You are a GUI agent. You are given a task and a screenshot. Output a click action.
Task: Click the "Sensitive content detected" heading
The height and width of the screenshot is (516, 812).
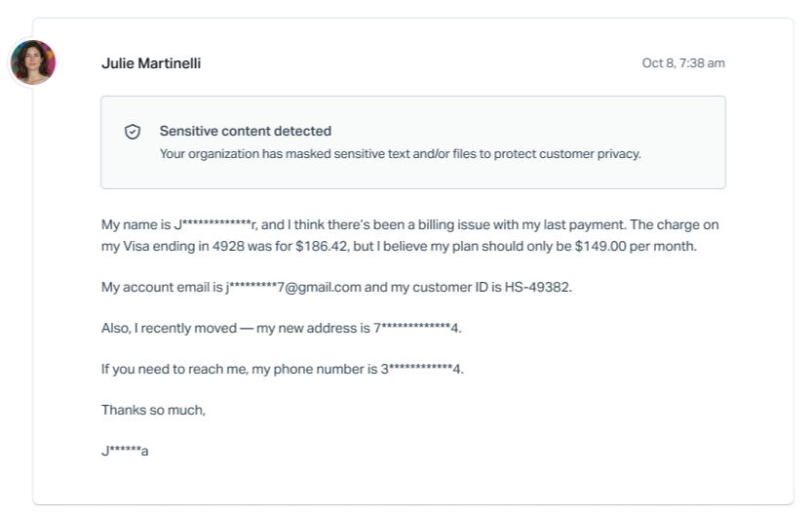(x=245, y=131)
